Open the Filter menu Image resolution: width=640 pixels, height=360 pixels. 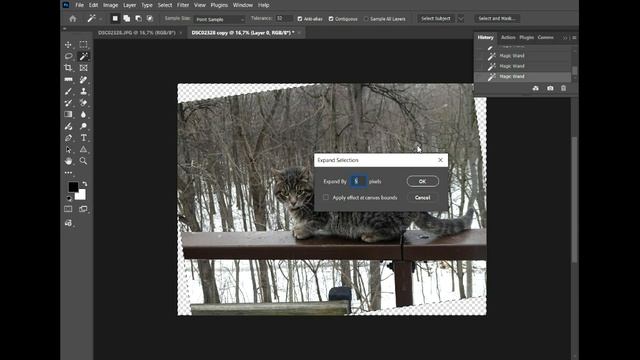point(183,5)
